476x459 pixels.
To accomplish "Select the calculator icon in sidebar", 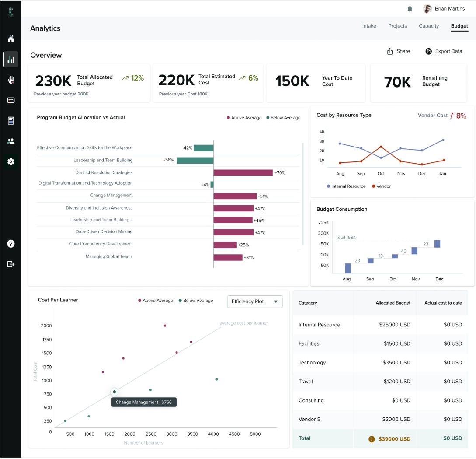I will pos(11,121).
